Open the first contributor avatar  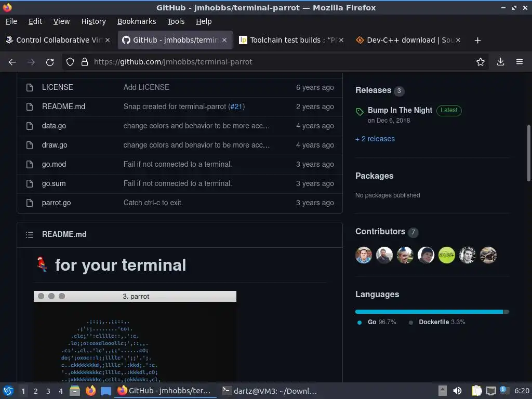click(x=363, y=255)
